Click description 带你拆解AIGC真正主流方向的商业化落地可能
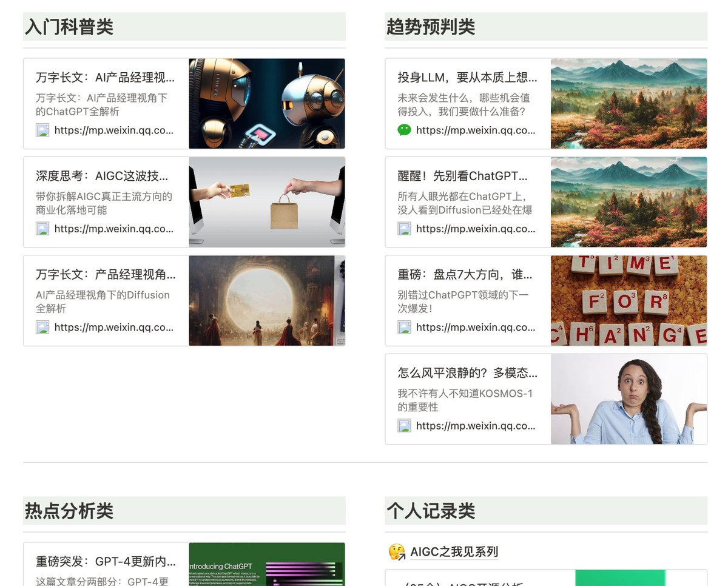This screenshot has height=586, width=728. pos(104,203)
